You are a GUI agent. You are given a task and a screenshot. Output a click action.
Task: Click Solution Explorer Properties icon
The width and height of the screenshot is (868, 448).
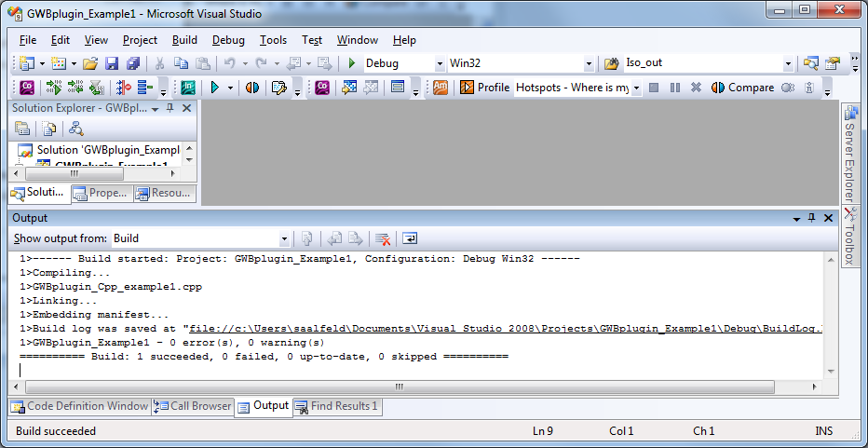tap(22, 129)
